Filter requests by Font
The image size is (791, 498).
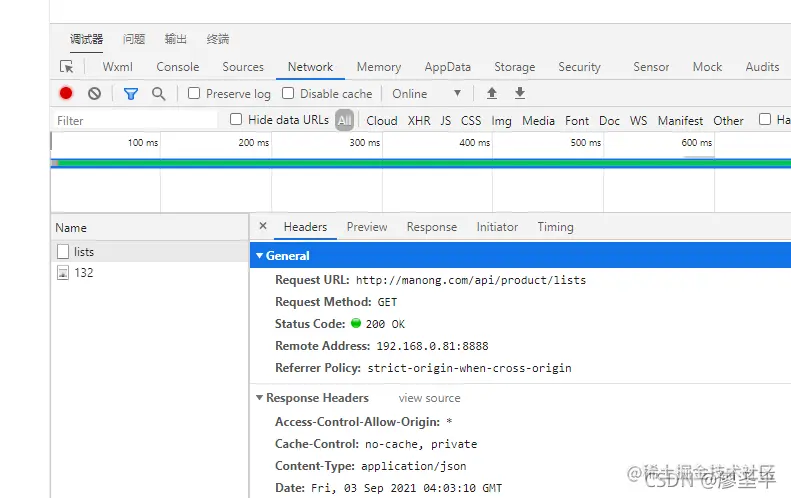pyautogui.click(x=577, y=121)
